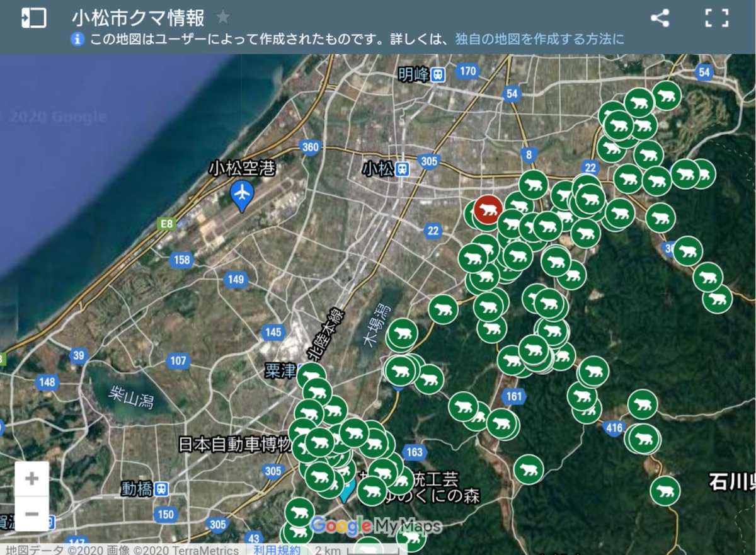Select isolated bear marker south of route 161

click(x=529, y=469)
